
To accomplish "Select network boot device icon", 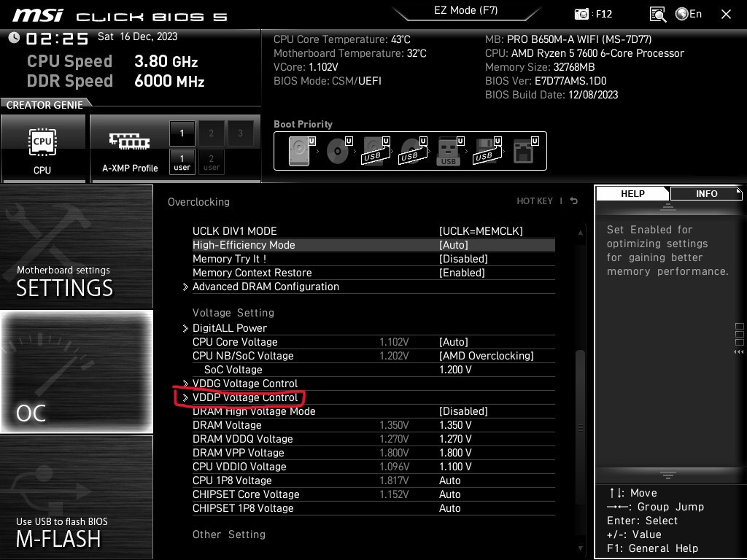I will pos(525,151).
